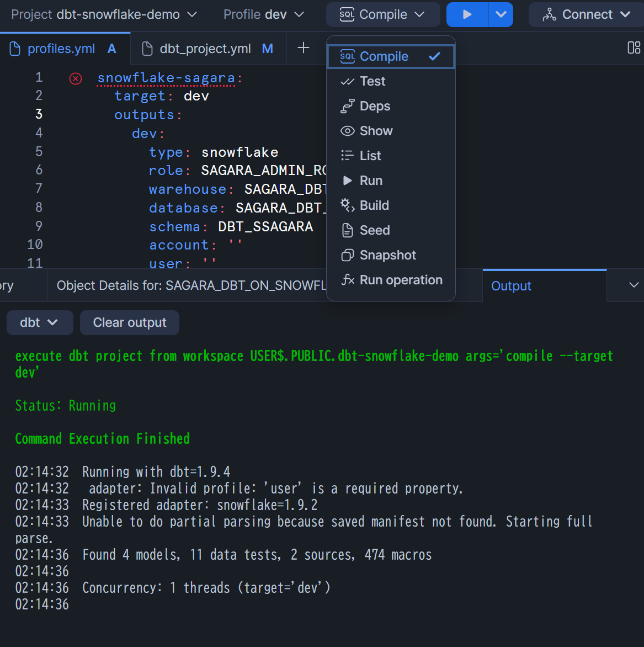Image resolution: width=644 pixels, height=647 pixels.
Task: Click the 'Found 4 models' log line
Action: coord(223,555)
